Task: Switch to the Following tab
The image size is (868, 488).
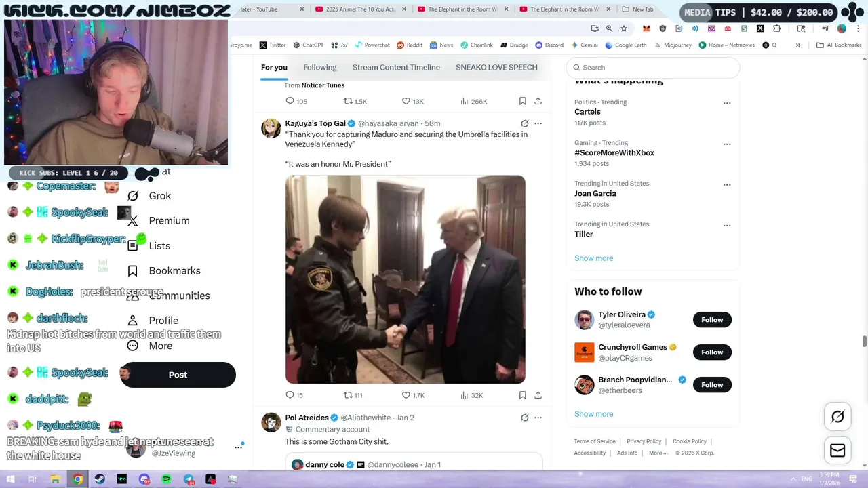Action: (320, 67)
